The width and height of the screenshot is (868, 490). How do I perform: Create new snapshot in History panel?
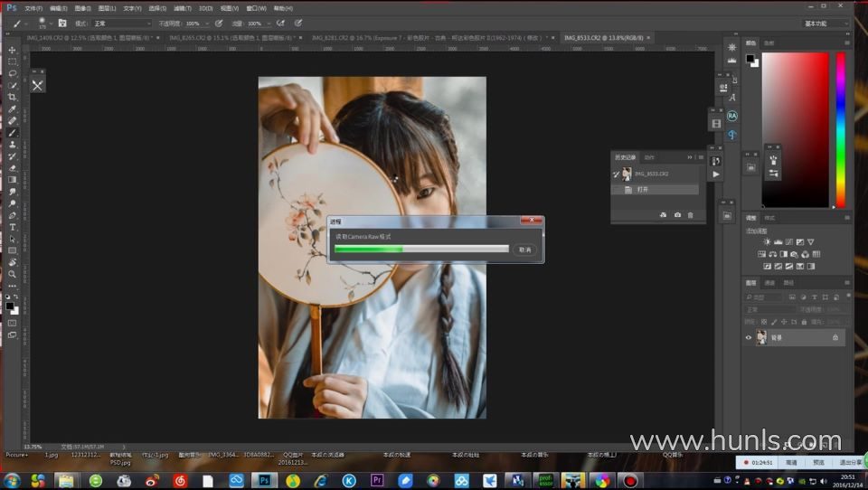(x=677, y=215)
